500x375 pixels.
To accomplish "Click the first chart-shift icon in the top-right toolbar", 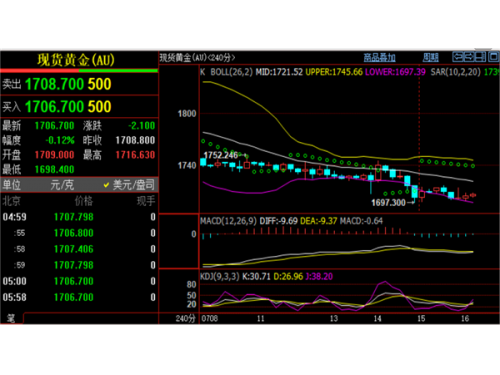I will (458, 57).
